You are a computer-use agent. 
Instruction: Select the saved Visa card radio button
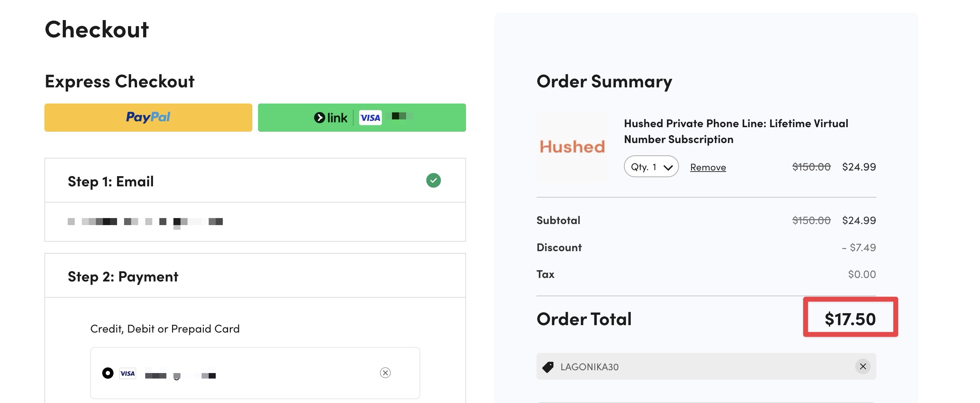[108, 373]
